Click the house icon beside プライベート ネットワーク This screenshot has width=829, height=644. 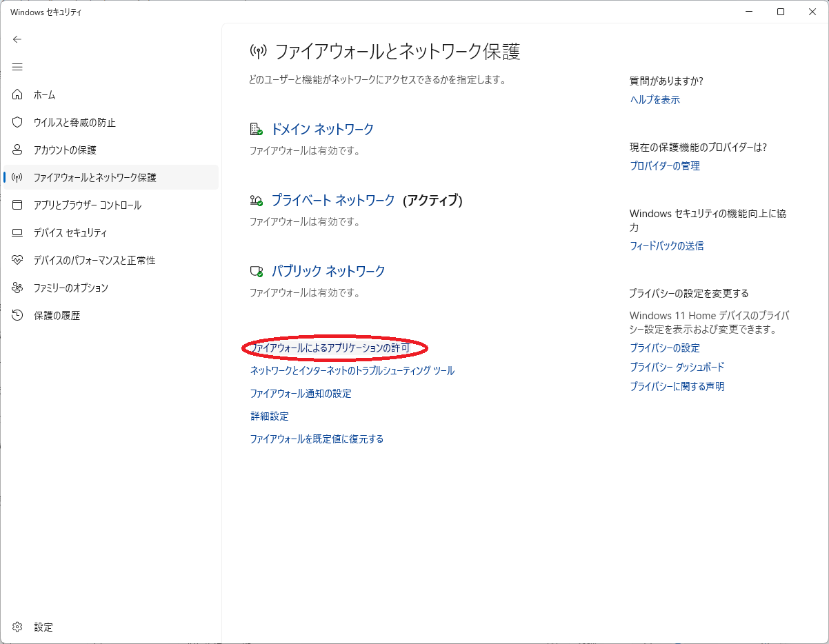pyautogui.click(x=256, y=200)
